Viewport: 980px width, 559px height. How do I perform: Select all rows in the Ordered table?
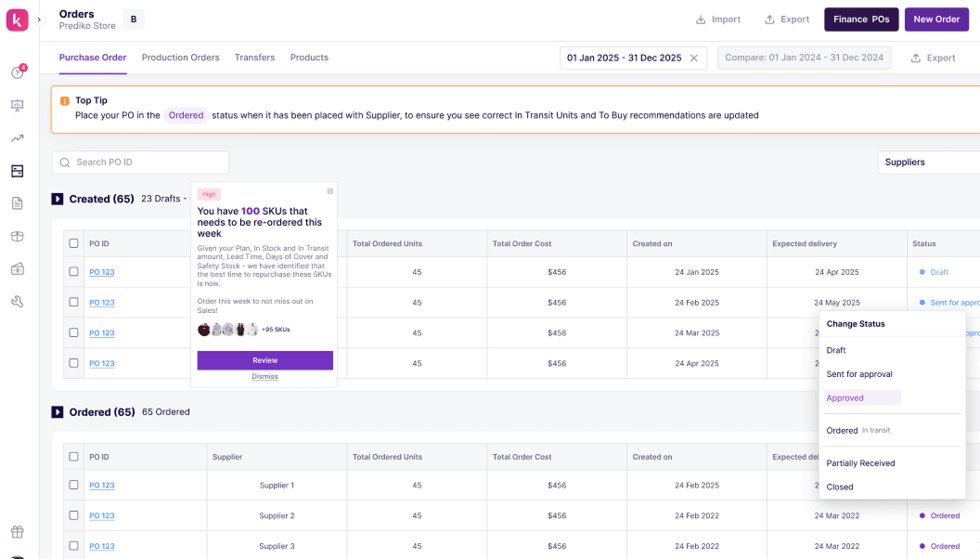(73, 457)
